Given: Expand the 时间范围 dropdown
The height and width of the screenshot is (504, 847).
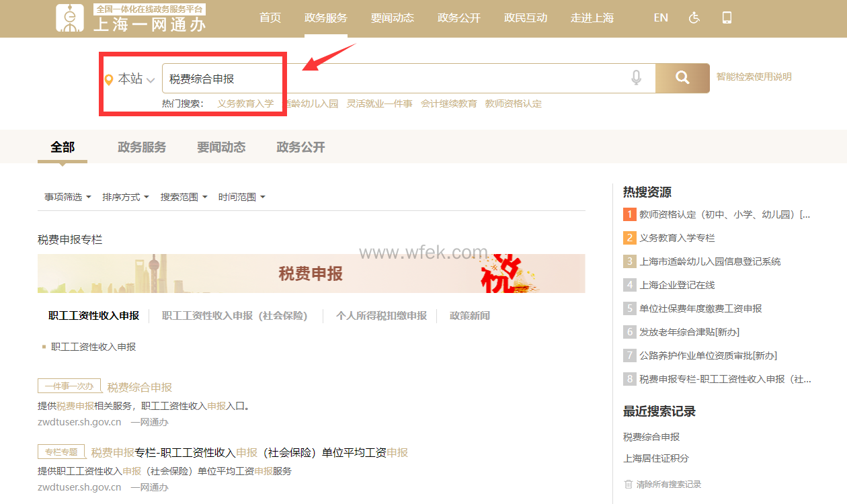Looking at the screenshot, I should pos(241,197).
